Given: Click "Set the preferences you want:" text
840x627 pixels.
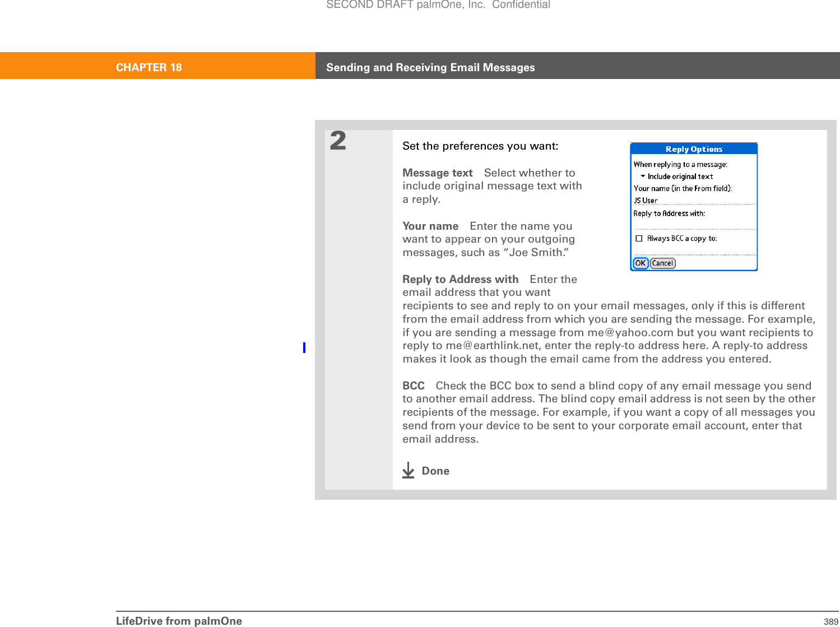Looking at the screenshot, I should [480, 146].
